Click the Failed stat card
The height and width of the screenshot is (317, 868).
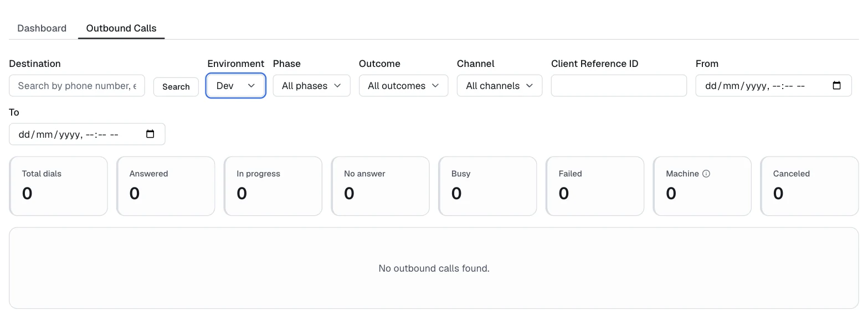(x=595, y=186)
